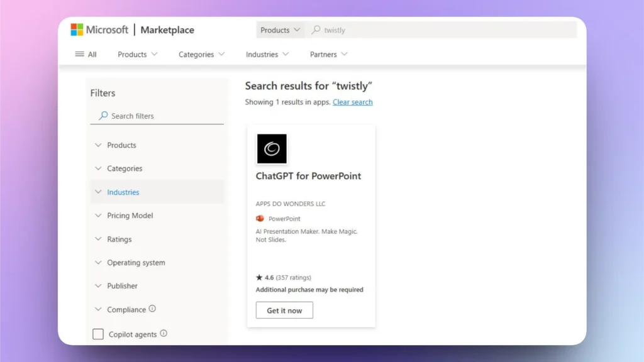Click the star icon next to the 4.6 rating
The image size is (644, 362).
[x=260, y=277]
